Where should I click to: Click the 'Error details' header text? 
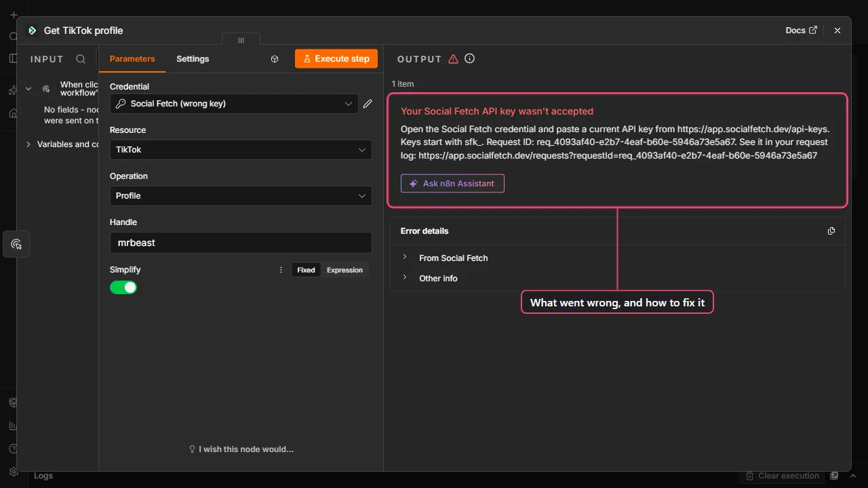425,231
